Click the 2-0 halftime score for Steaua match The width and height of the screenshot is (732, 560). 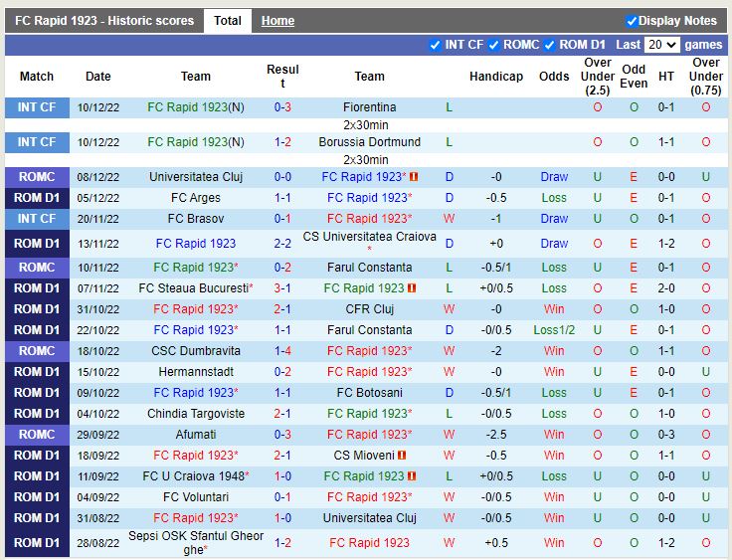pyautogui.click(x=665, y=288)
